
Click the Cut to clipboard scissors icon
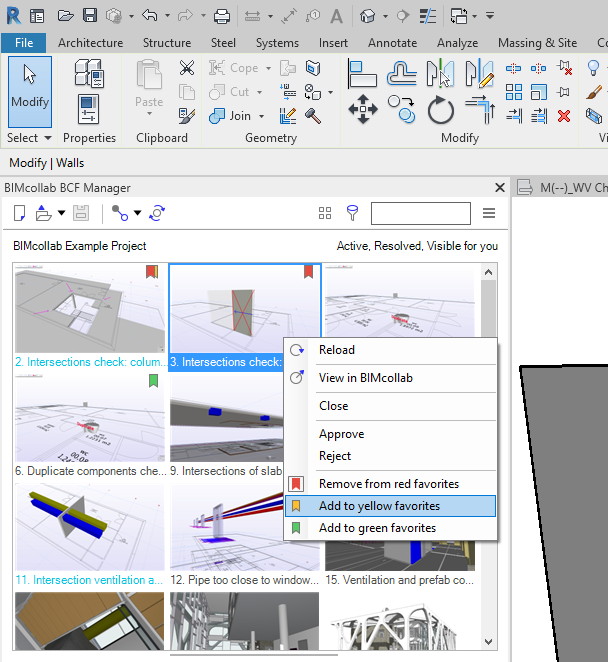pos(187,68)
